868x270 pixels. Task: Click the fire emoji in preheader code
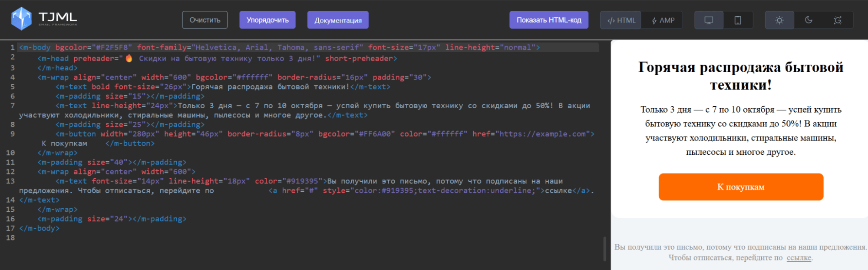pyautogui.click(x=129, y=58)
